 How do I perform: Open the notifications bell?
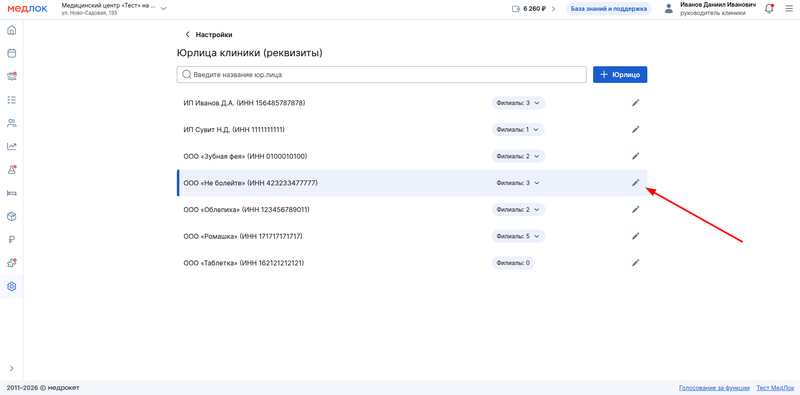pos(769,9)
